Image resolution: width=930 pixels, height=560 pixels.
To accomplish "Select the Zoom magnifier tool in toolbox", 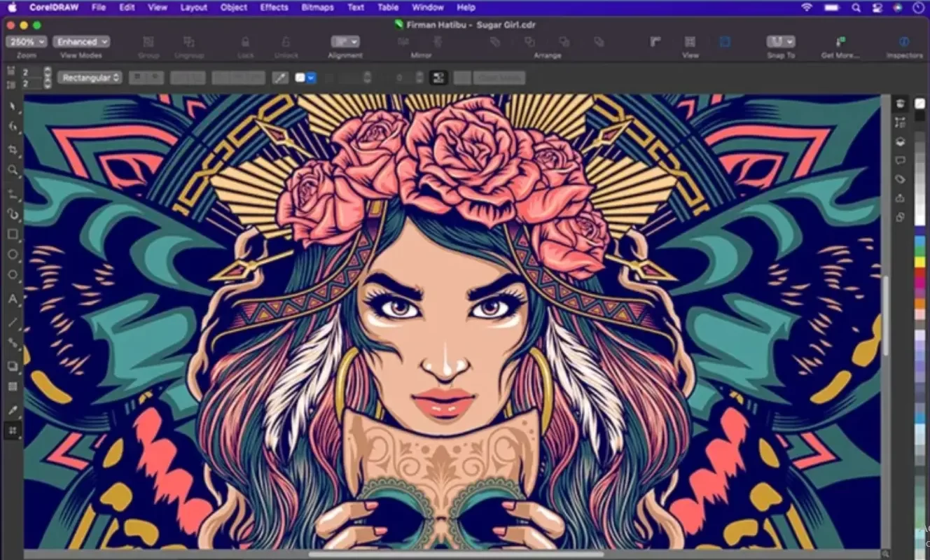I will click(x=13, y=170).
